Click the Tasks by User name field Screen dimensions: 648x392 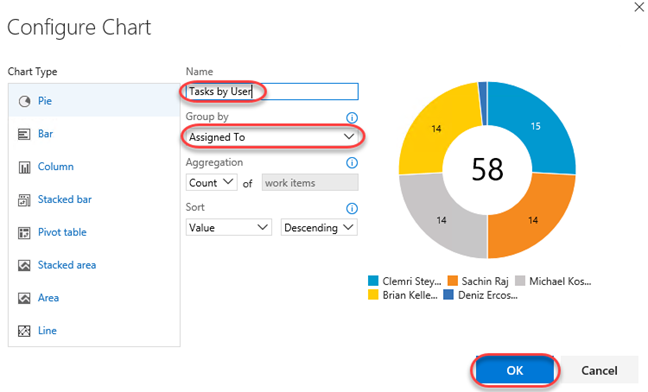click(272, 91)
